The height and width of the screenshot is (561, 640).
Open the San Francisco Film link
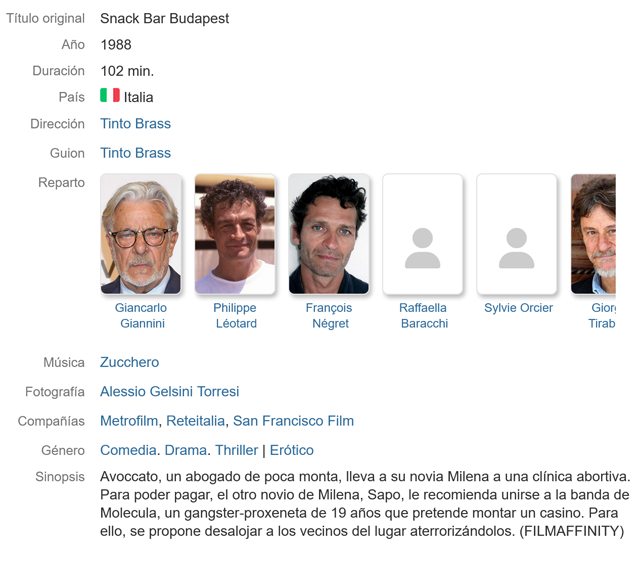coord(293,421)
